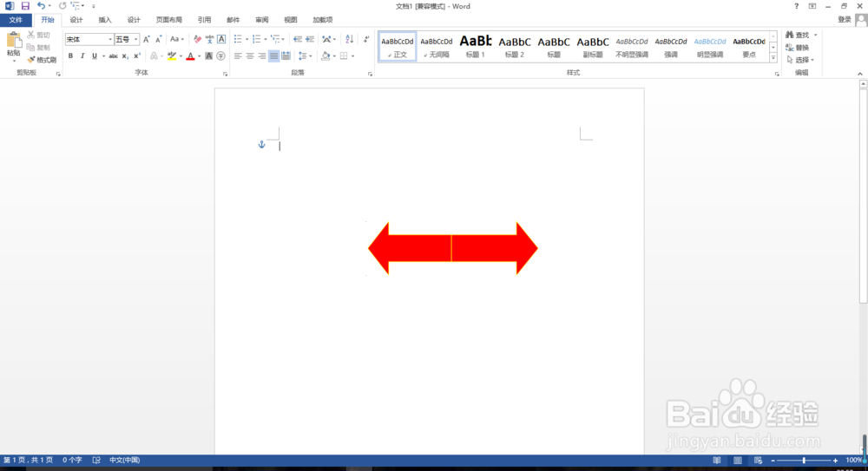Open the font name dropdown (宋体)
This screenshot has height=471, width=868.
coord(110,39)
